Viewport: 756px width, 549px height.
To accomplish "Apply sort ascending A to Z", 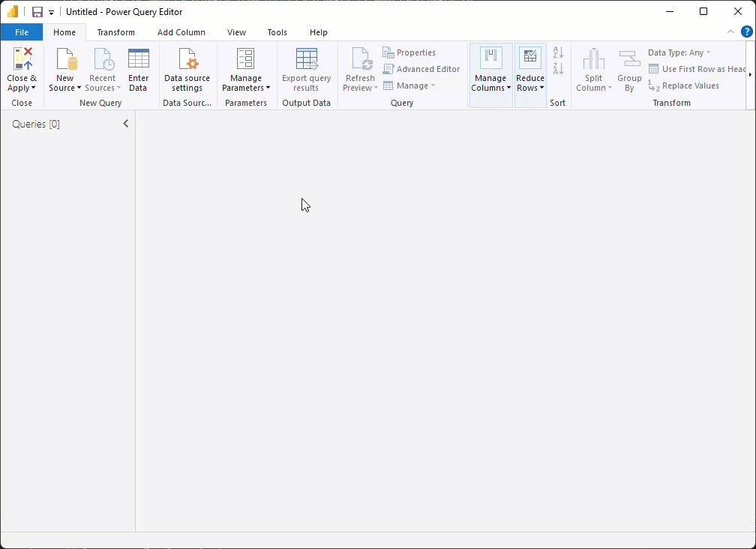I will [x=558, y=52].
